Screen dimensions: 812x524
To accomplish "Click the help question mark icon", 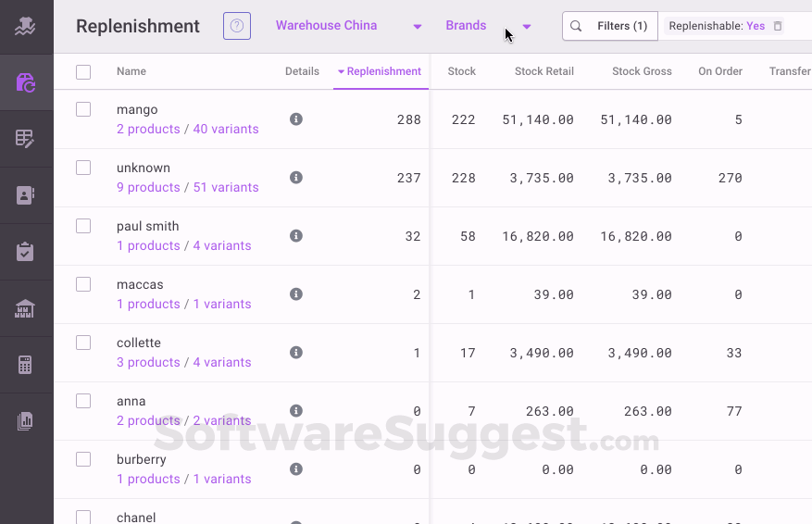I will [237, 26].
